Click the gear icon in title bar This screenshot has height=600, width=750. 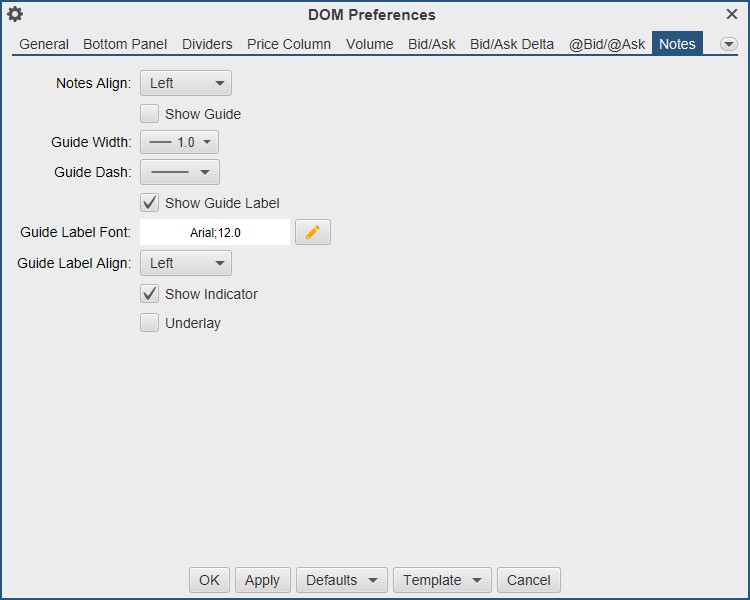15,14
